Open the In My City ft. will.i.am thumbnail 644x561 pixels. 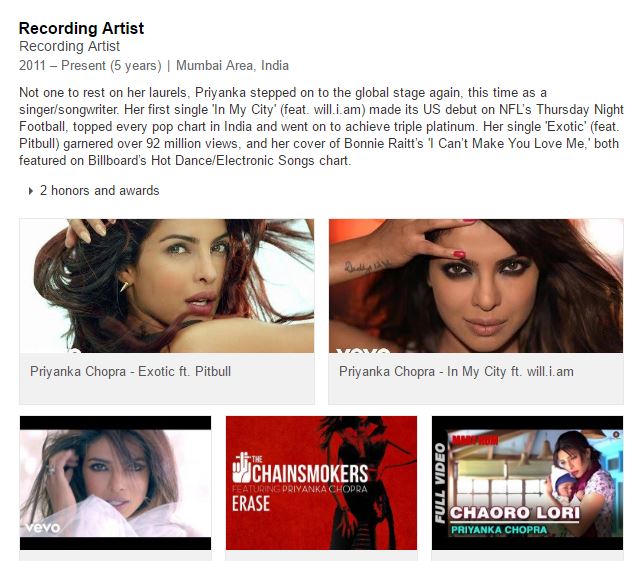pos(476,286)
